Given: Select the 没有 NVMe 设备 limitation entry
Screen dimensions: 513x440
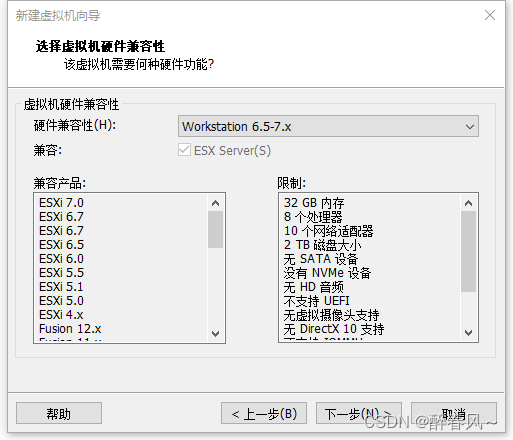Looking at the screenshot, I should (327, 273).
